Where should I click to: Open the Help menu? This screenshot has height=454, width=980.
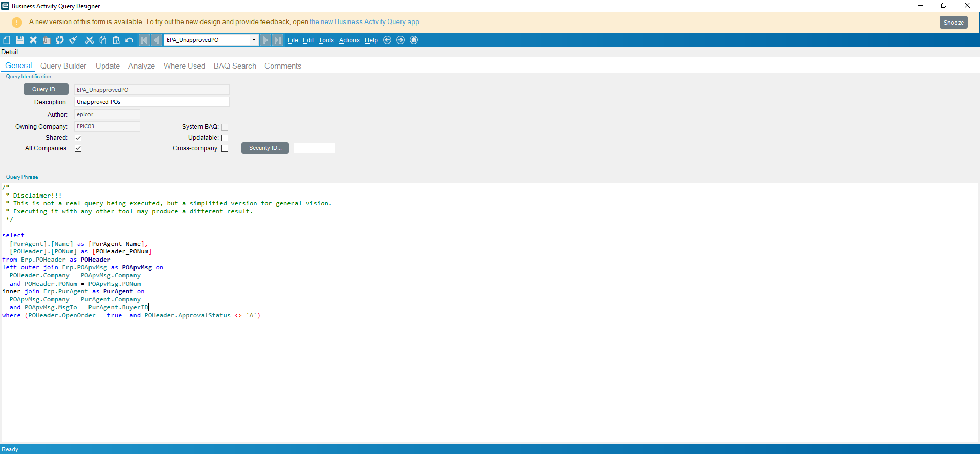tap(371, 40)
